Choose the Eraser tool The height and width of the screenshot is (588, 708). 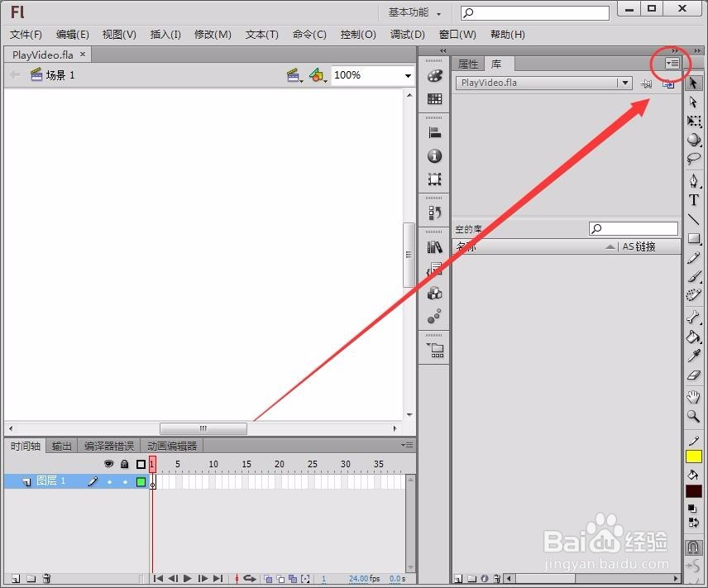coord(694,375)
